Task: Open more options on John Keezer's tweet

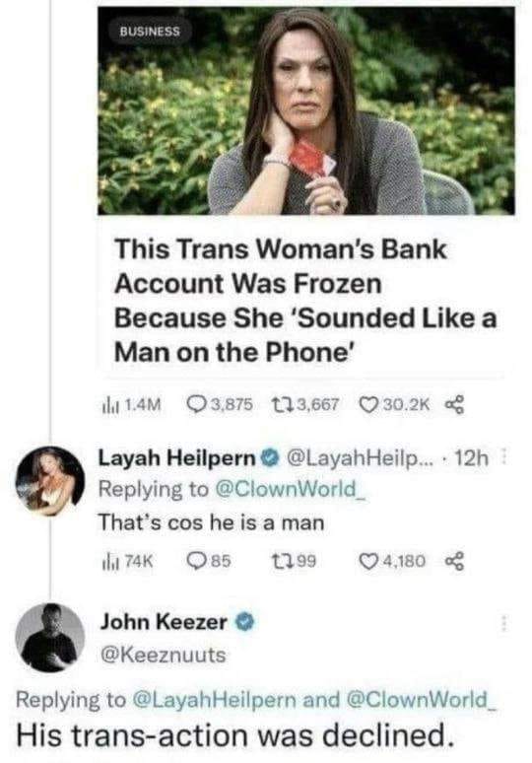Action: (x=503, y=623)
